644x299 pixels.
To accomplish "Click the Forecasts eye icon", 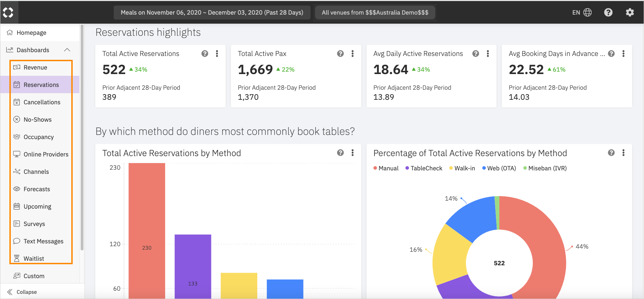I will (17, 189).
